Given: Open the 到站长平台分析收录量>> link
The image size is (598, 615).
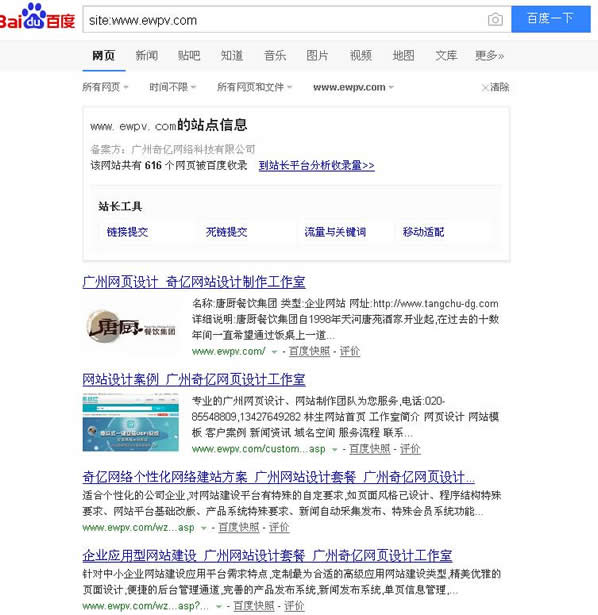Looking at the screenshot, I should (x=316, y=166).
